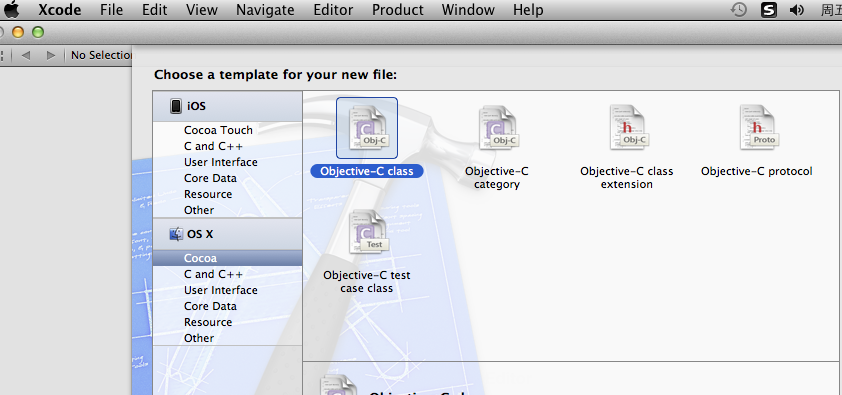Click the Objective-C test case class label
The height and width of the screenshot is (395, 842).
pos(367,282)
